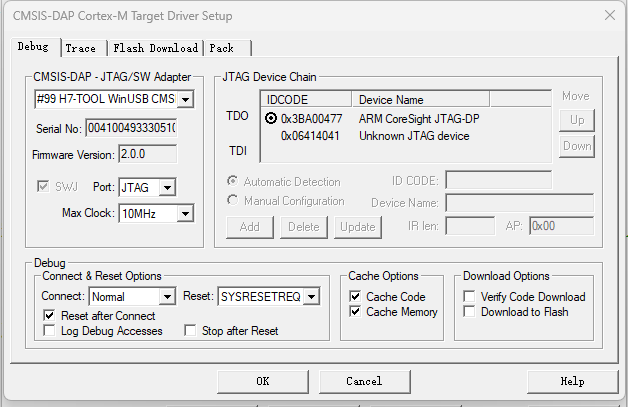The width and height of the screenshot is (628, 407).
Task: Toggle the Cache Memory checkbox
Action: (x=355, y=311)
